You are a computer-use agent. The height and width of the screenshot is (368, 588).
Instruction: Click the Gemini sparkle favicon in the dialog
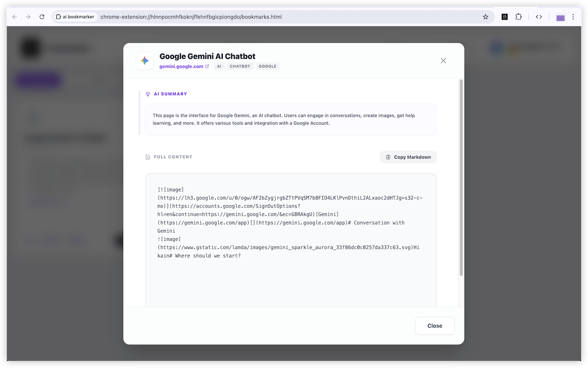[144, 60]
